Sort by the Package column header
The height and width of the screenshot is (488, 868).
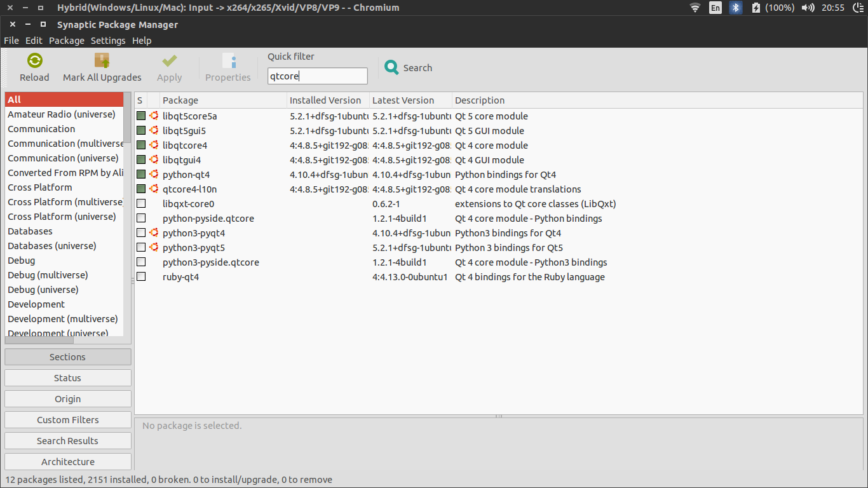223,100
